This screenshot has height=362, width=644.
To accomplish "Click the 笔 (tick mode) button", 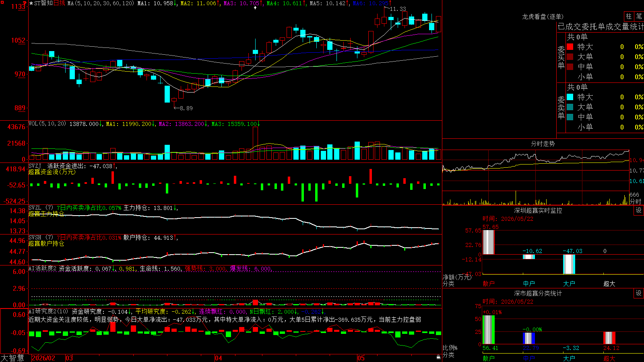I will 639,16.
